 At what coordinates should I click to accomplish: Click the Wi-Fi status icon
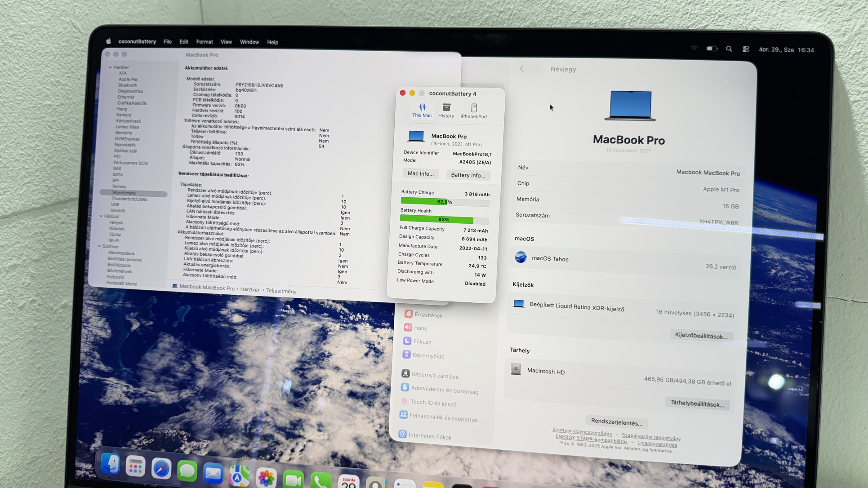pyautogui.click(x=694, y=48)
